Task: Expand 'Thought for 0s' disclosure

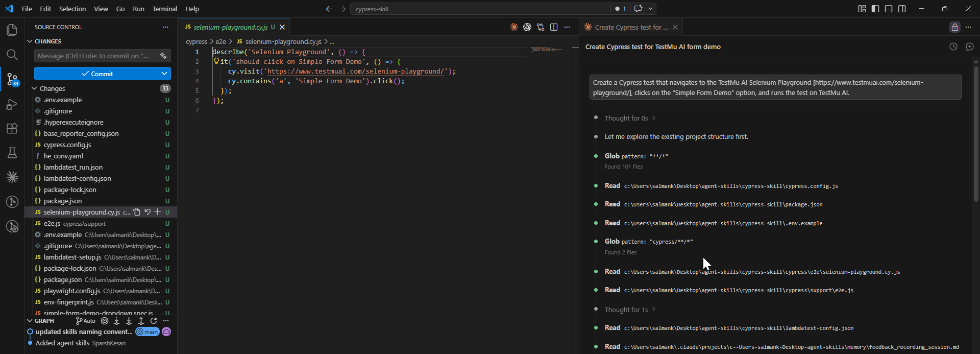Action: (630, 118)
